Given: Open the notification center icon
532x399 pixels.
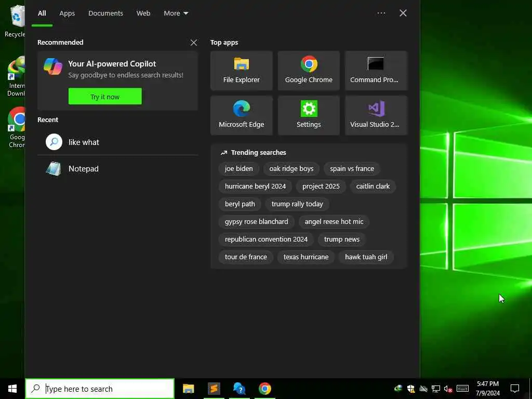Looking at the screenshot, I should (x=515, y=389).
